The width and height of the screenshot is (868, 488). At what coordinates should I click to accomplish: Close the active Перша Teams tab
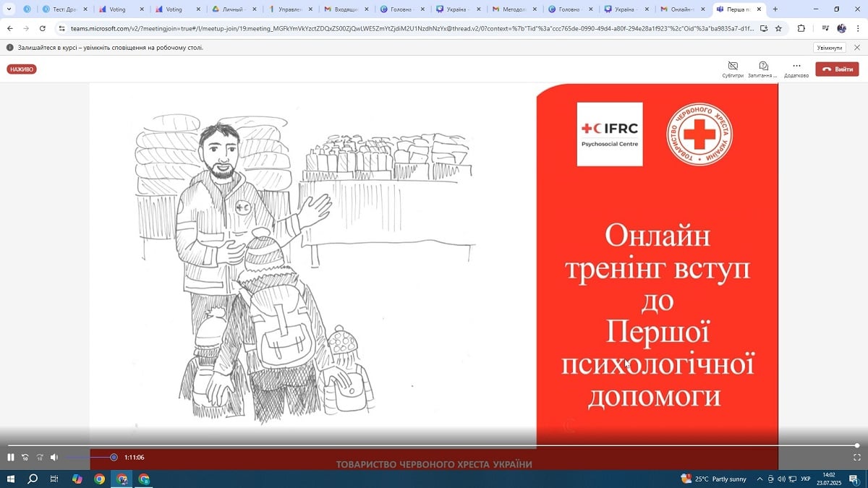click(x=759, y=9)
